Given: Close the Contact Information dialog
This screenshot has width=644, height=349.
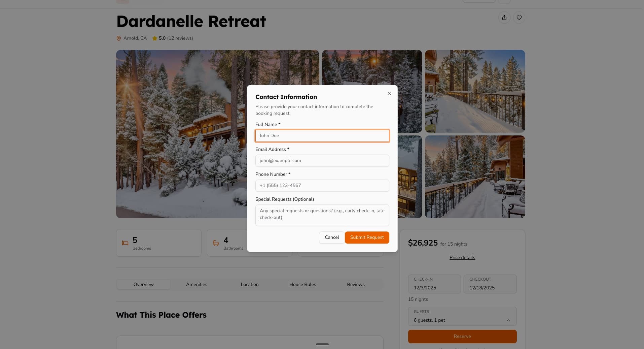Looking at the screenshot, I should 389,93.
